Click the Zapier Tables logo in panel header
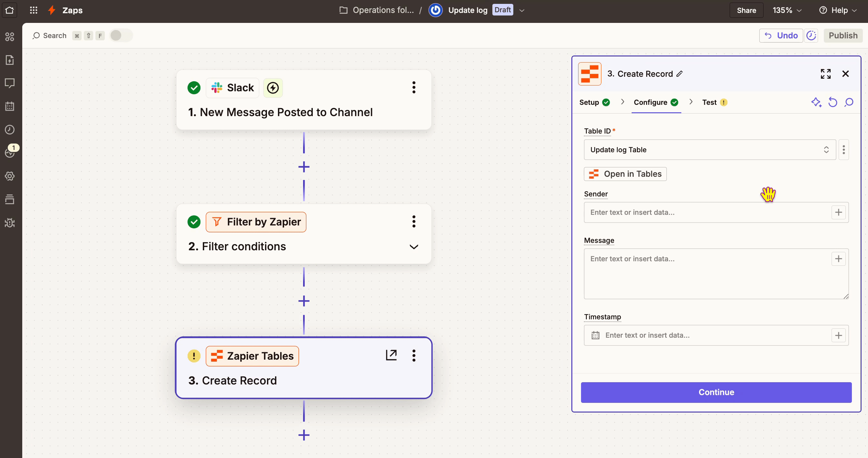Image resolution: width=868 pixels, height=458 pixels. coord(590,74)
